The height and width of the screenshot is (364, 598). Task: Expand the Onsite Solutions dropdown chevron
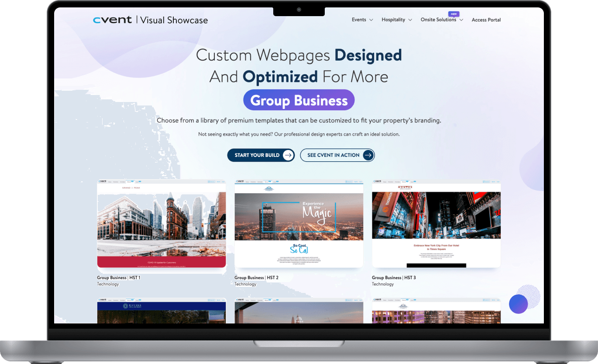pyautogui.click(x=461, y=20)
